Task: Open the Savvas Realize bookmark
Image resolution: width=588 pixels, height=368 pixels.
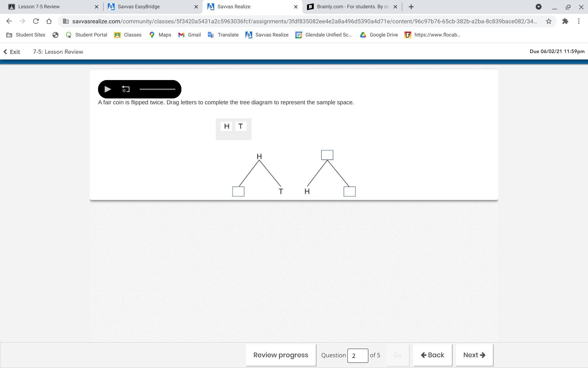Action: pyautogui.click(x=267, y=35)
